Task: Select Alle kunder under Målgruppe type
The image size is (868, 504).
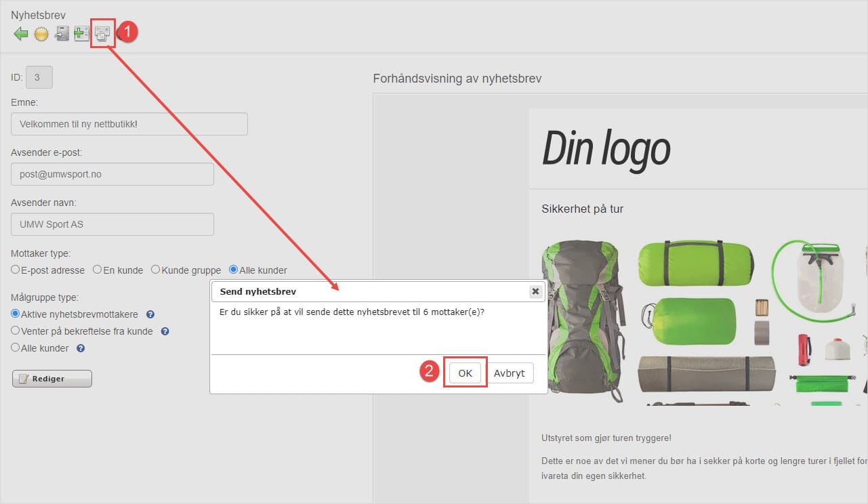Action: (16, 348)
